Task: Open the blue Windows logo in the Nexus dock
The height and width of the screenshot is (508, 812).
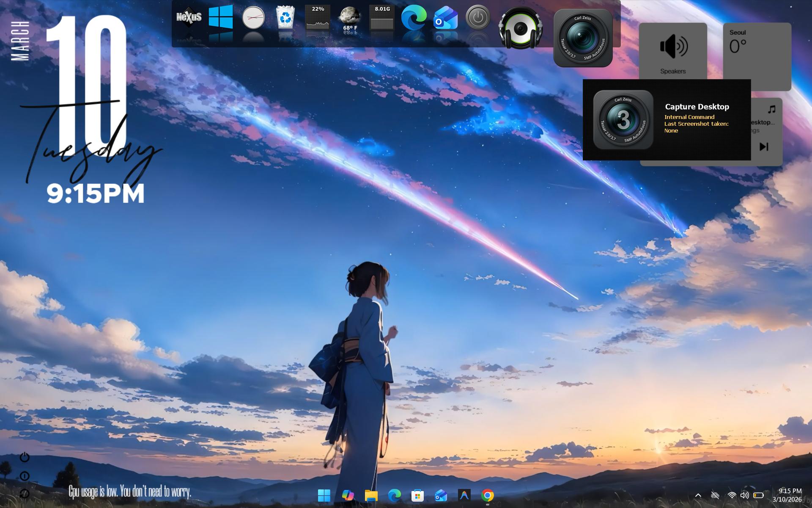Action: [221, 17]
